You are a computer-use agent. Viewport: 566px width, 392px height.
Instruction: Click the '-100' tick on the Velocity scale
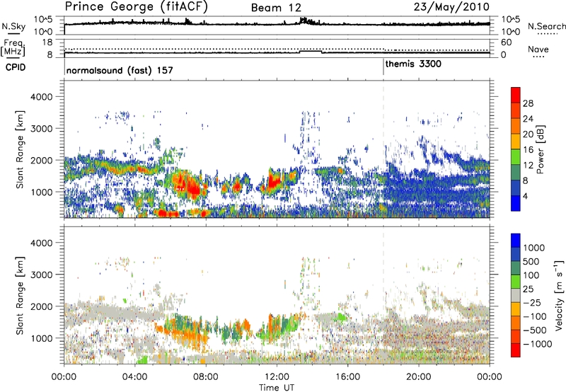[535, 316]
